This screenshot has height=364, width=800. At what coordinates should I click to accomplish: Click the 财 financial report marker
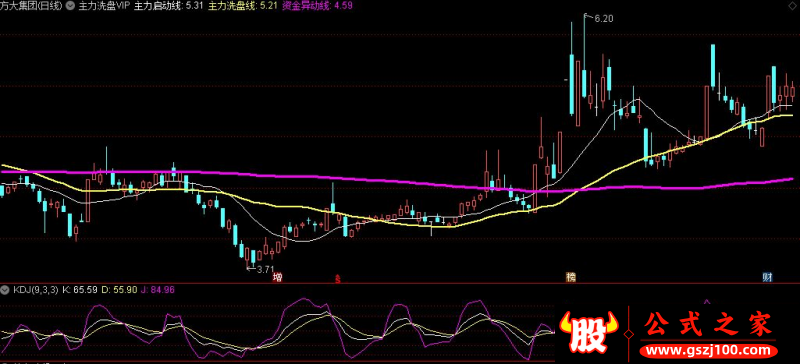point(767,278)
